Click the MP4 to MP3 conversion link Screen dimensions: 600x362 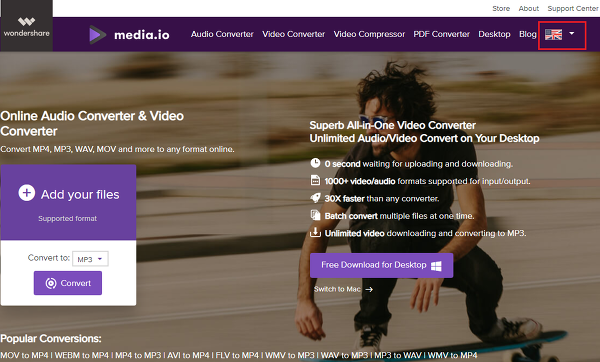coord(138,355)
